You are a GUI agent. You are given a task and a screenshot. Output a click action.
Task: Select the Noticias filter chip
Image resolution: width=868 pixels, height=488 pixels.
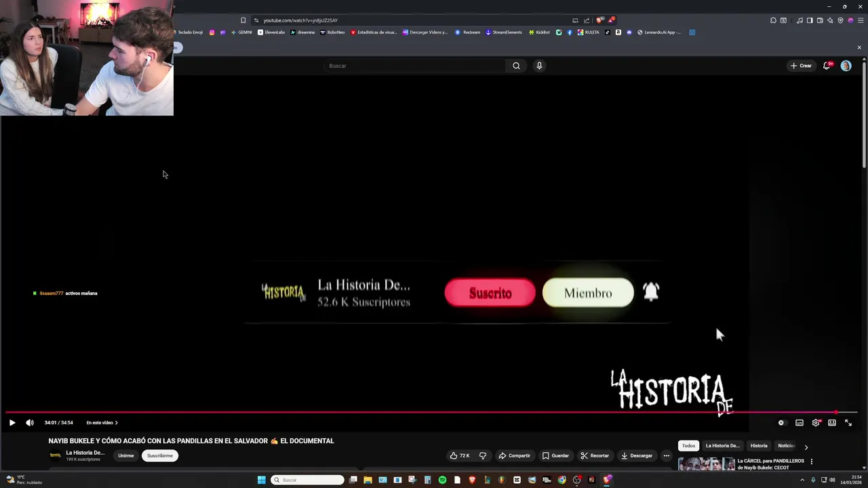[786, 446]
